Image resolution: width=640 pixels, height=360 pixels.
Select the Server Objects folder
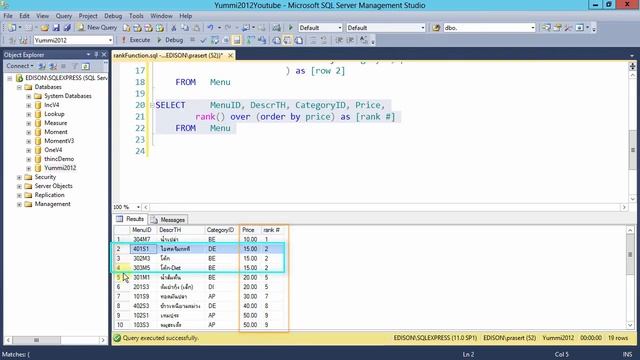[x=53, y=186]
